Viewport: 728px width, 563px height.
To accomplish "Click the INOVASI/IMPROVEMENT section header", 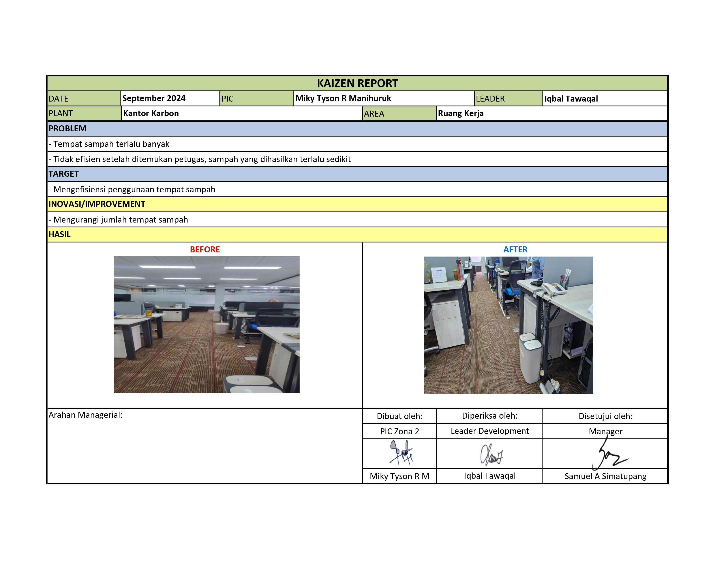I will click(97, 204).
